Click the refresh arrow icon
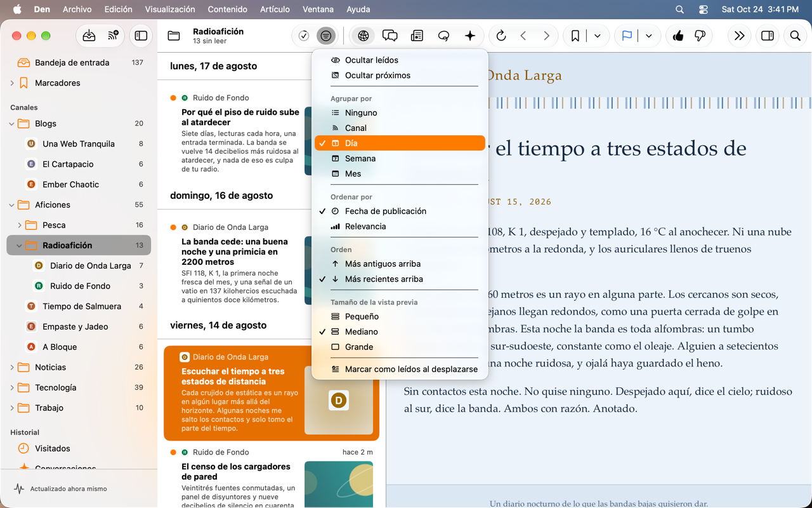812x508 pixels. 501,36
